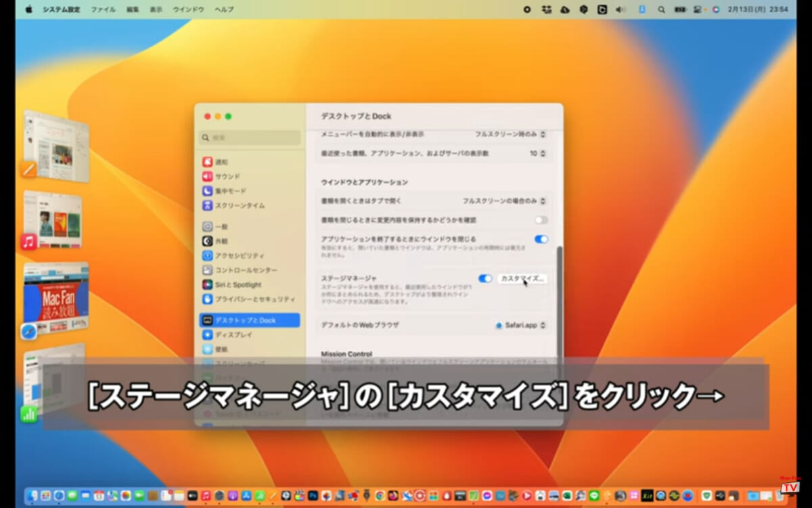Image resolution: width=812 pixels, height=508 pixels.
Task: Open 外観 settings in the sidebar
Action: tap(250, 241)
